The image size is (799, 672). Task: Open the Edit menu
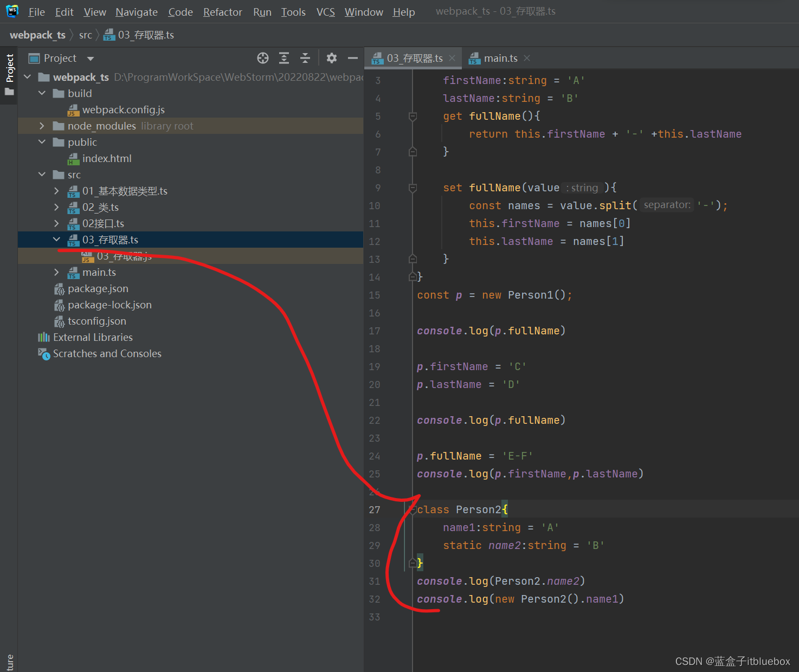point(64,12)
